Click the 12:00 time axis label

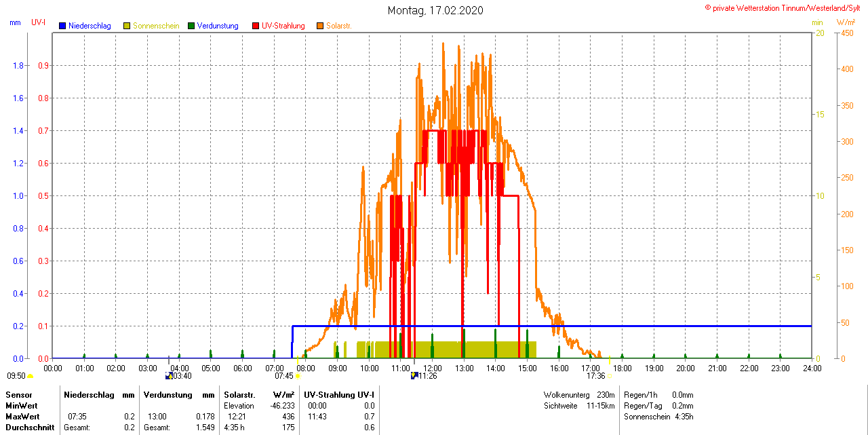point(433,368)
